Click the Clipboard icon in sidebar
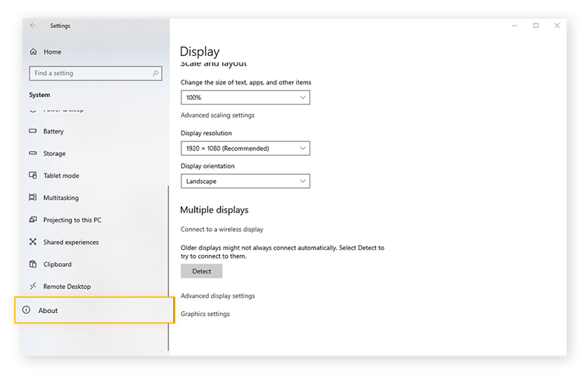588x377 pixels. 33,264
